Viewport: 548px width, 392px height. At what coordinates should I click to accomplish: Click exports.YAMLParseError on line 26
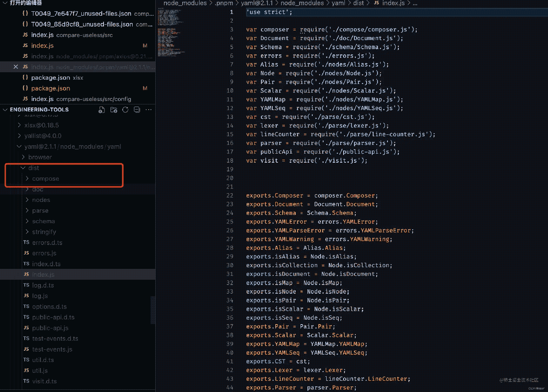pyautogui.click(x=285, y=230)
